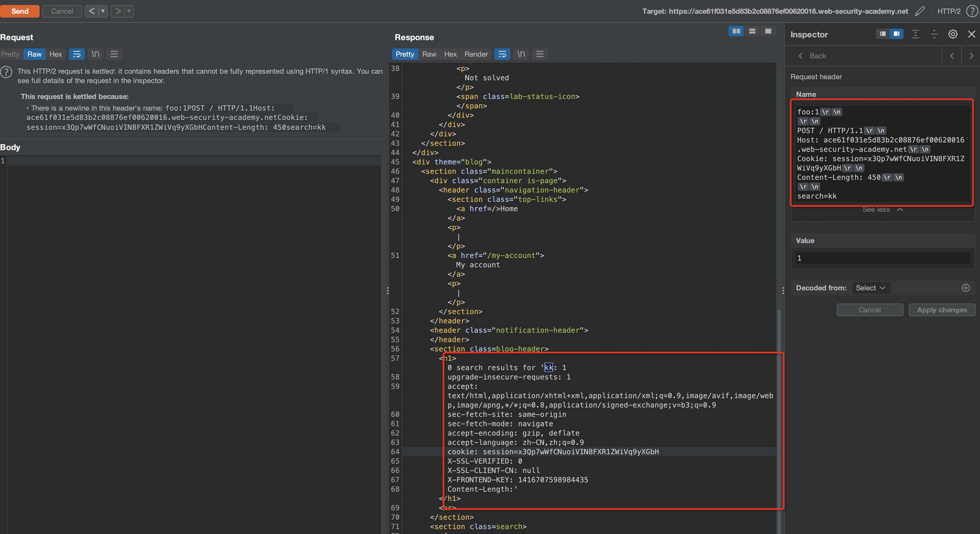This screenshot has height=534, width=980.
Task: Toggle non-printable characters in Request panel
Action: click(95, 54)
